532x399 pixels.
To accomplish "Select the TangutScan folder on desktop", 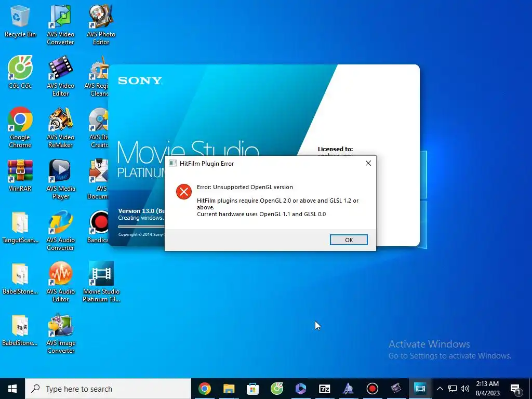I will click(x=20, y=227).
